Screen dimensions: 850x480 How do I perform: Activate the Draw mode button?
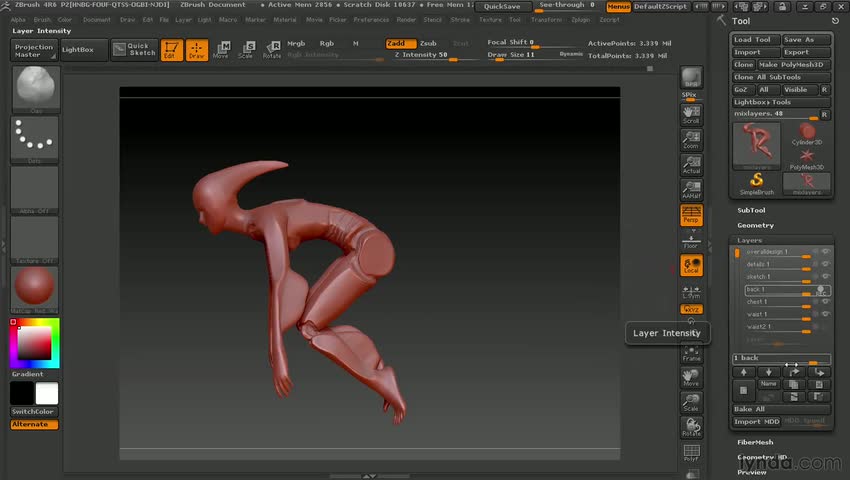pyautogui.click(x=197, y=50)
